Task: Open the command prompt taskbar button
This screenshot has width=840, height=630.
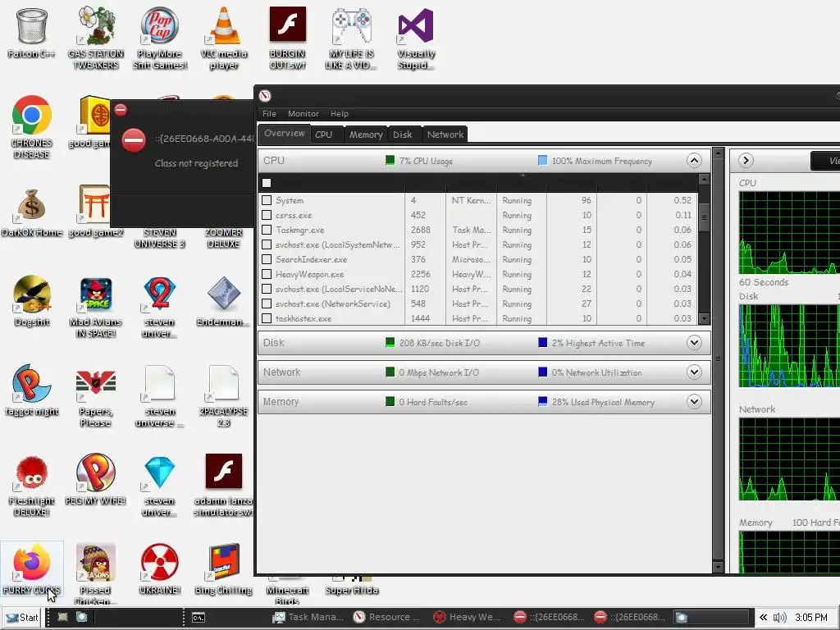Action: tap(199, 617)
